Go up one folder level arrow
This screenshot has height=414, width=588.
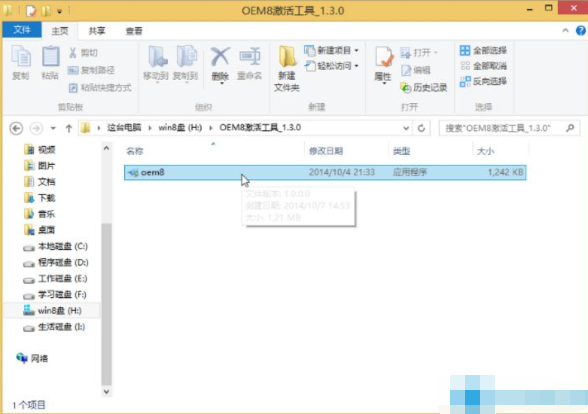point(69,129)
